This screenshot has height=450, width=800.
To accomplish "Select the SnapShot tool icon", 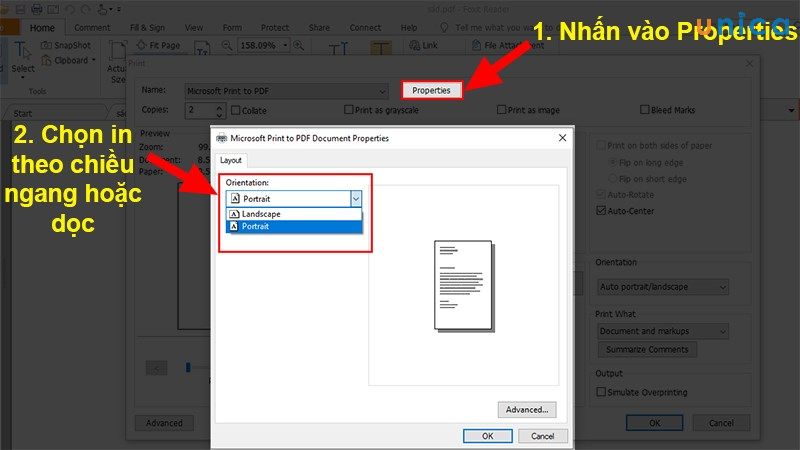I will 47,45.
